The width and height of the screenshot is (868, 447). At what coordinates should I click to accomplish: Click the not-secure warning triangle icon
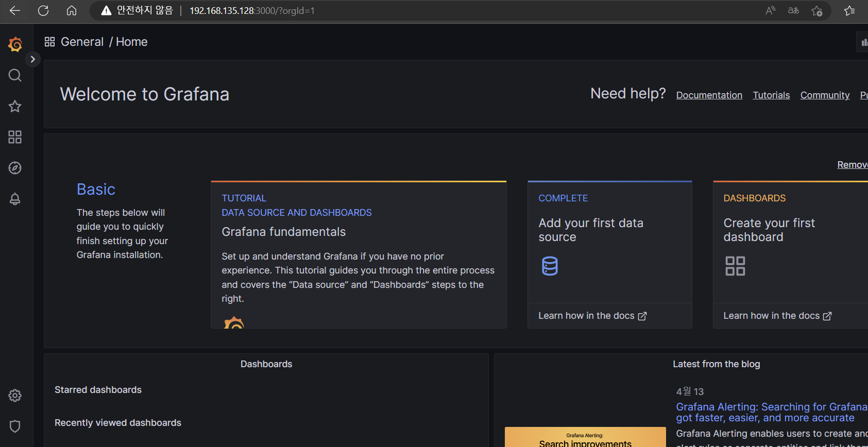coord(106,10)
